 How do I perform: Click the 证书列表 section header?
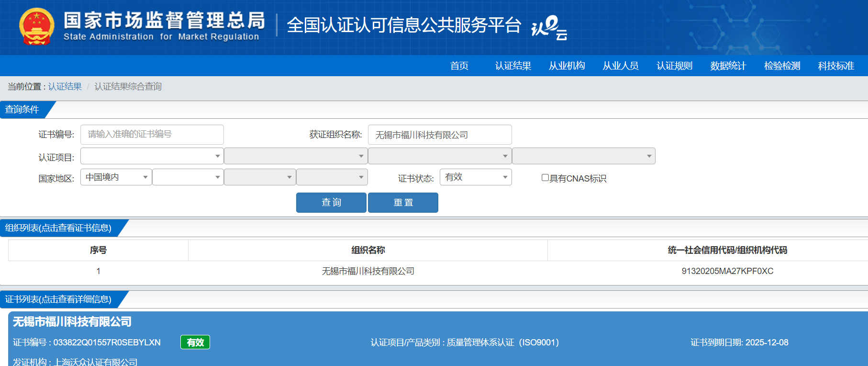[58, 299]
